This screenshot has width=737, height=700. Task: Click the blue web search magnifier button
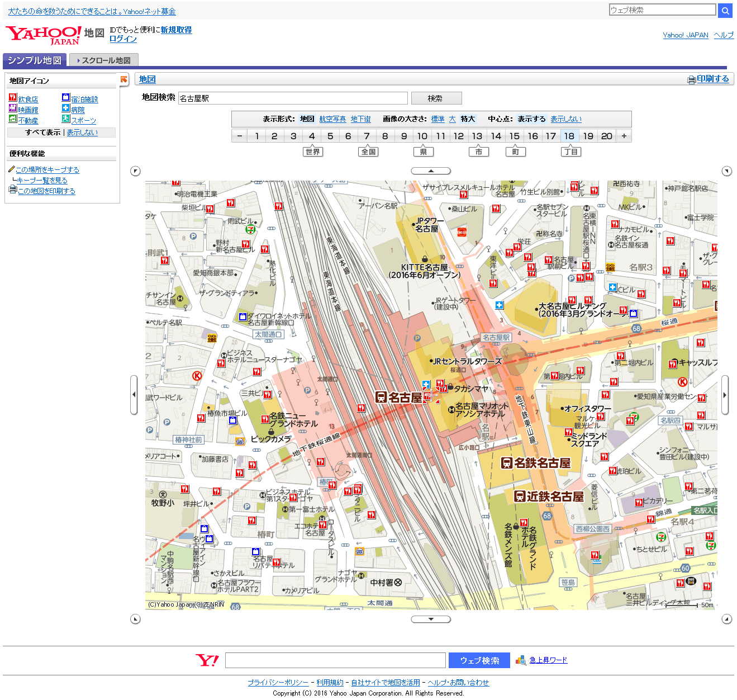(x=725, y=10)
